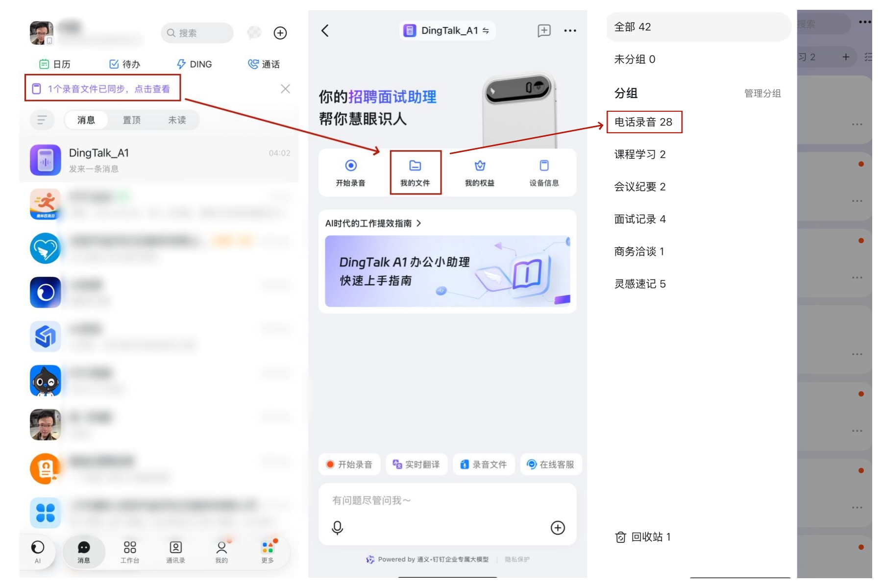Tap the plus circle add icon
Image resolution: width=882 pixels, height=588 pixels.
[x=280, y=33]
